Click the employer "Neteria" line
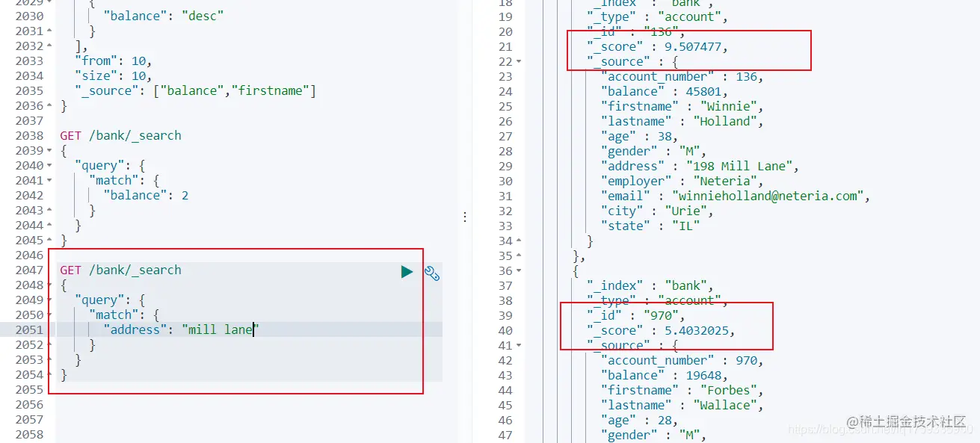Image resolution: width=980 pixels, height=443 pixels. 682,181
